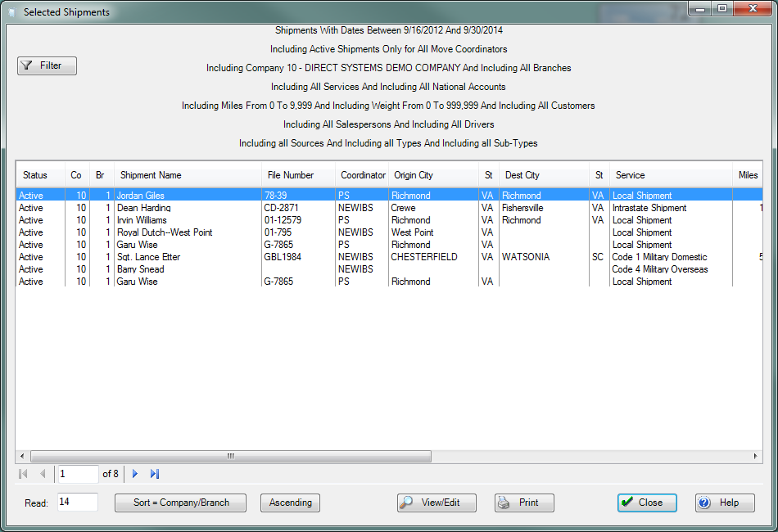This screenshot has width=778, height=532.
Task: Open View/Edit with magnifier icon
Action: 436,503
